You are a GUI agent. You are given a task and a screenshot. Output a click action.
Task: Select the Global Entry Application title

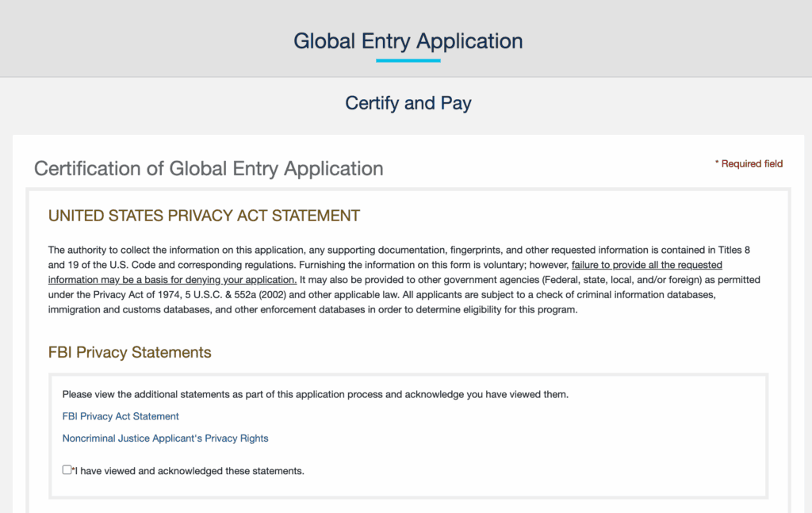tap(408, 40)
